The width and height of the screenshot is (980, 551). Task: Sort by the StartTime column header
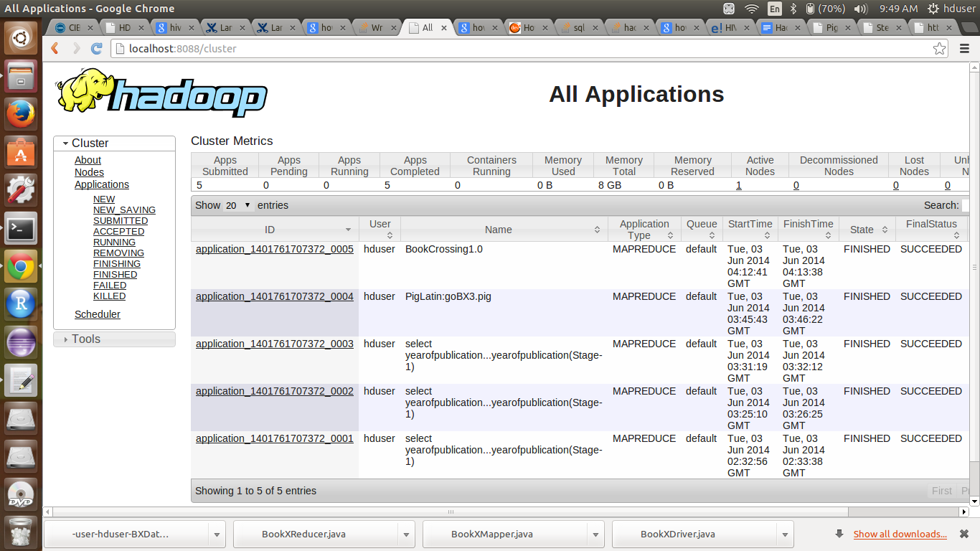click(x=750, y=230)
